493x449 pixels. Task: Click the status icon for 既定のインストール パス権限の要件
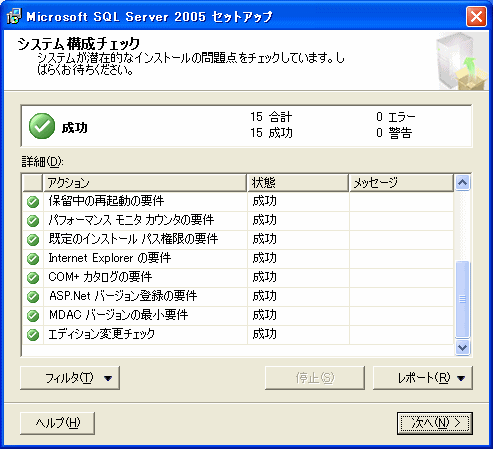[x=33, y=240]
